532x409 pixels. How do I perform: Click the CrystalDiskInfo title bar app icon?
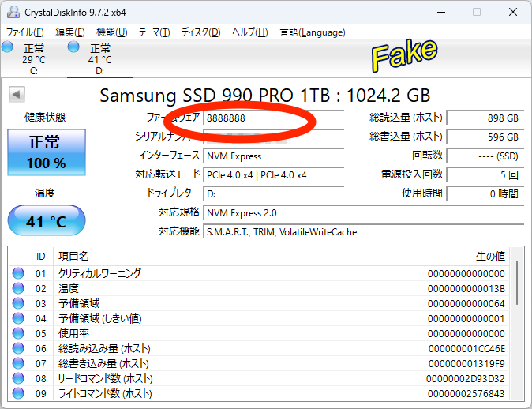coord(13,12)
